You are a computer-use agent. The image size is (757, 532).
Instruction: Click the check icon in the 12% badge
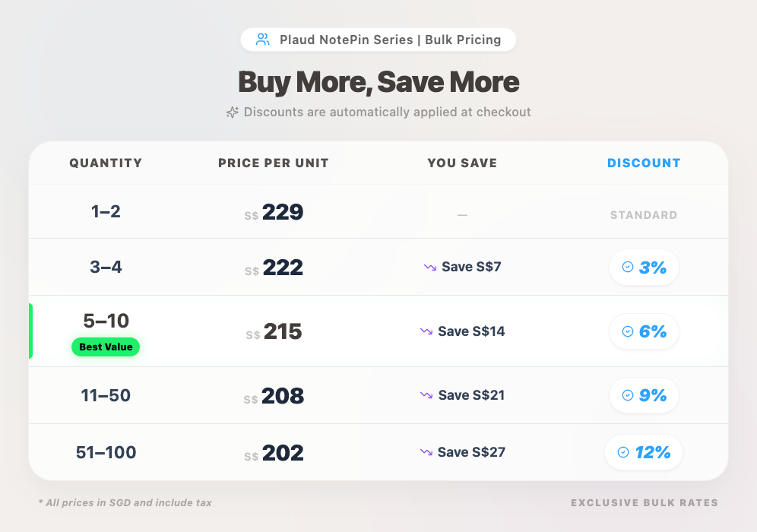[x=623, y=452]
